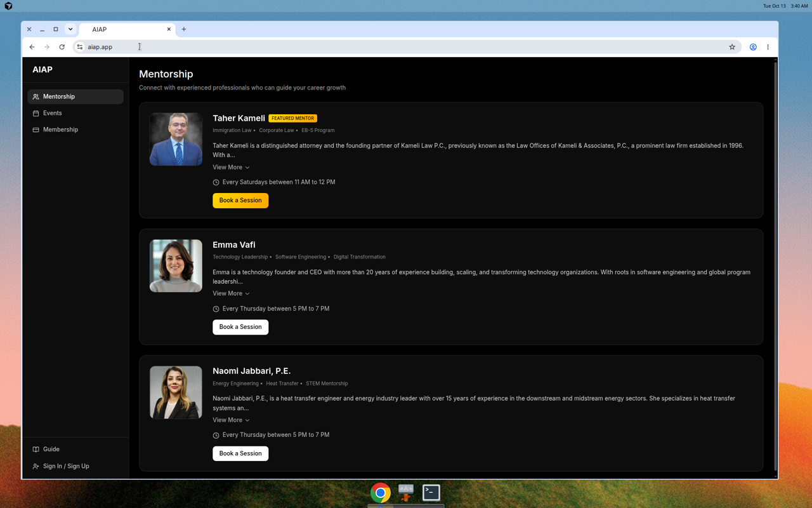812x508 pixels.
Task: Focus the address bar showing aiap.app
Action: [406, 47]
